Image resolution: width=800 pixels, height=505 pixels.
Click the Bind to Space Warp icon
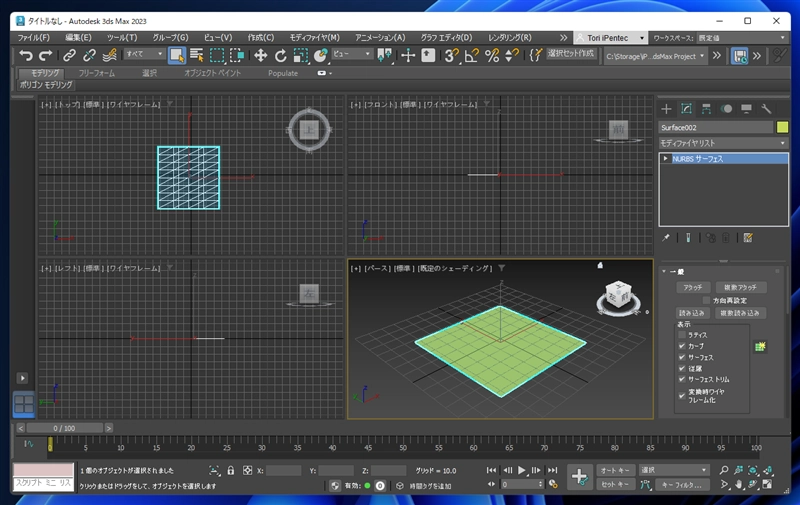109,55
